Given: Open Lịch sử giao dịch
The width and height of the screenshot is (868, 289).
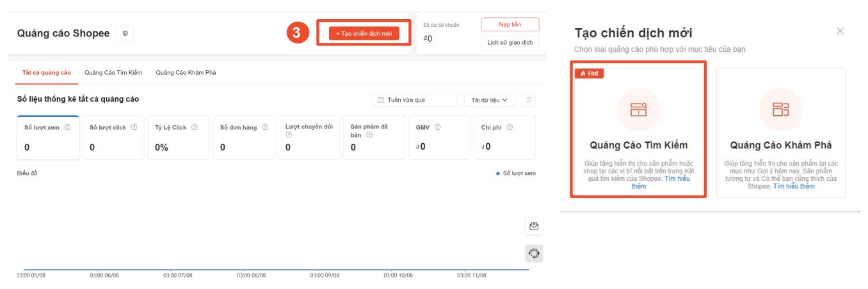Looking at the screenshot, I should (x=510, y=43).
